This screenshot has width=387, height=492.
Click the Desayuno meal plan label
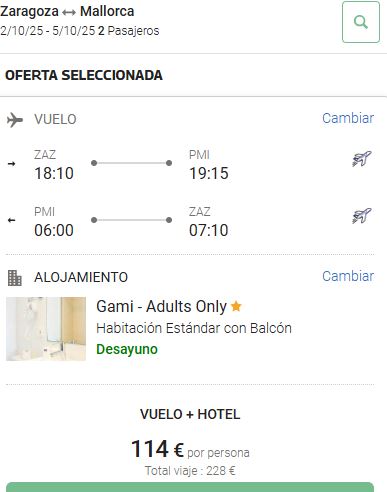(127, 349)
